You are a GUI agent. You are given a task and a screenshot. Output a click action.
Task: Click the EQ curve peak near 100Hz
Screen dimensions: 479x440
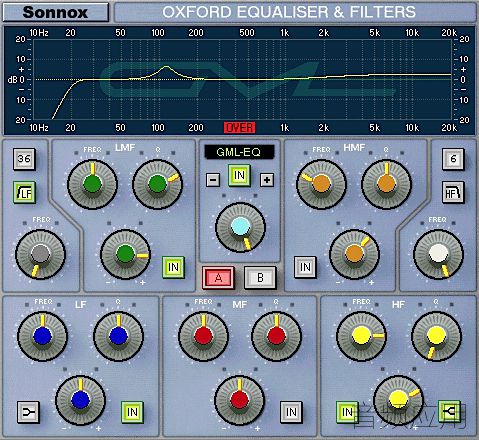[x=166, y=67]
